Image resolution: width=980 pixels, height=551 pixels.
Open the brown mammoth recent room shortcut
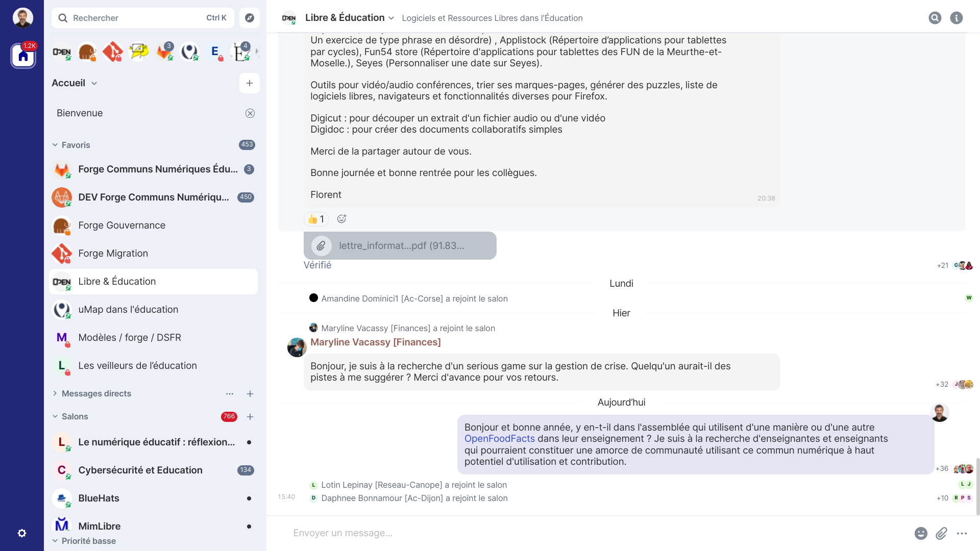pos(87,52)
